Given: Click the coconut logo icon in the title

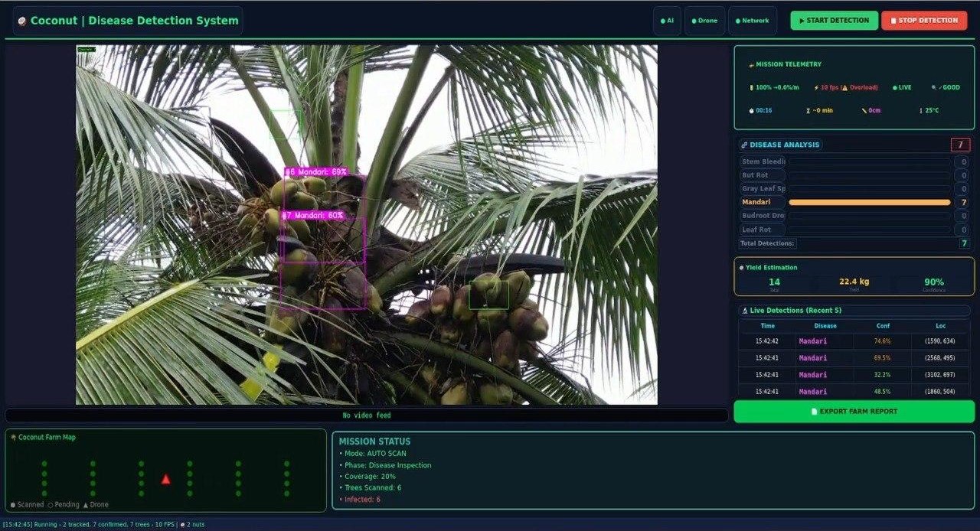Looking at the screenshot, I should pyautogui.click(x=22, y=21).
